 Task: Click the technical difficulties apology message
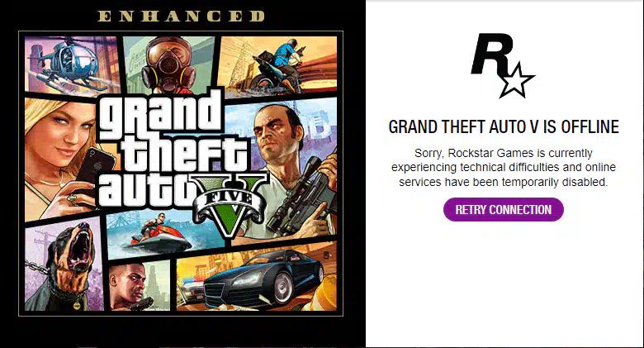pos(503,168)
